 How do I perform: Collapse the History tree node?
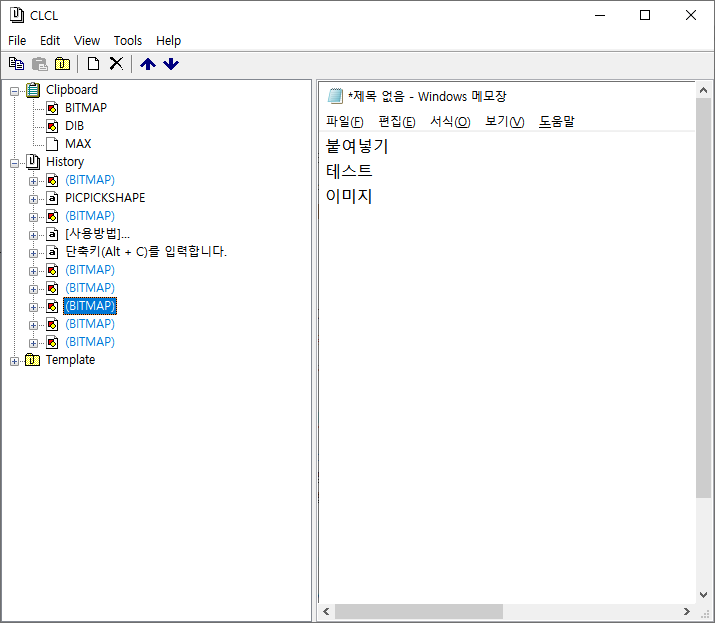15,163
